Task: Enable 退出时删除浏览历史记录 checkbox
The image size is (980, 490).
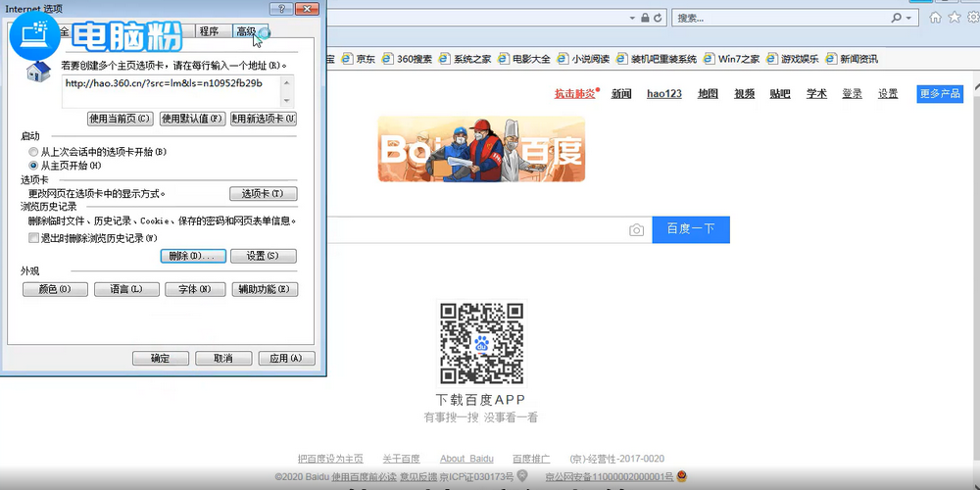Action: click(33, 238)
